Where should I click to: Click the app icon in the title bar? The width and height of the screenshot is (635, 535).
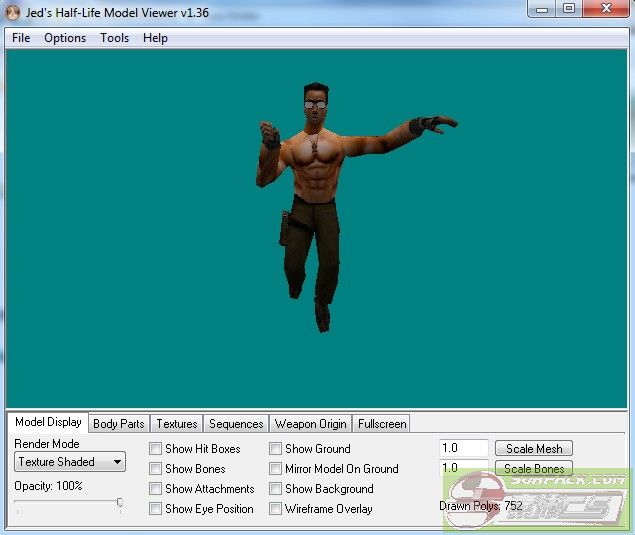click(13, 12)
